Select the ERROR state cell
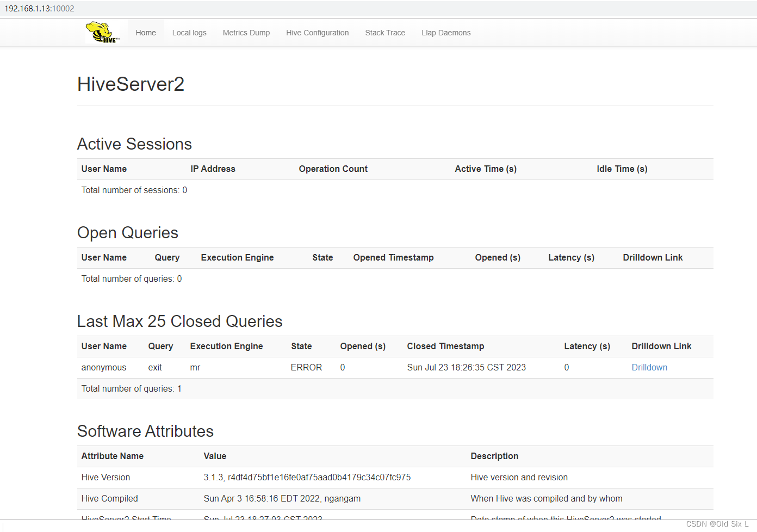Viewport: 757px width, 532px height. point(306,368)
